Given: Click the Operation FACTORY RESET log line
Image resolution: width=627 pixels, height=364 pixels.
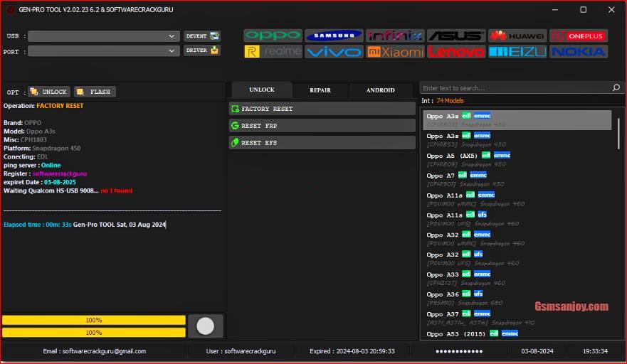Looking at the screenshot, I should tap(43, 106).
